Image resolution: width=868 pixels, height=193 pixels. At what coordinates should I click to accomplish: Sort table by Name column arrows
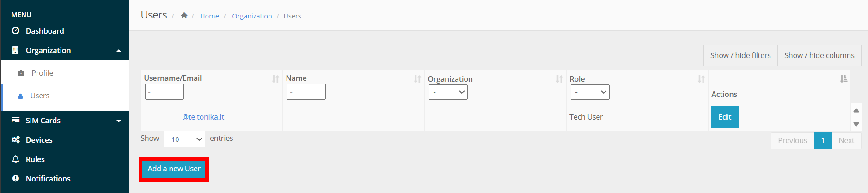[x=417, y=79]
